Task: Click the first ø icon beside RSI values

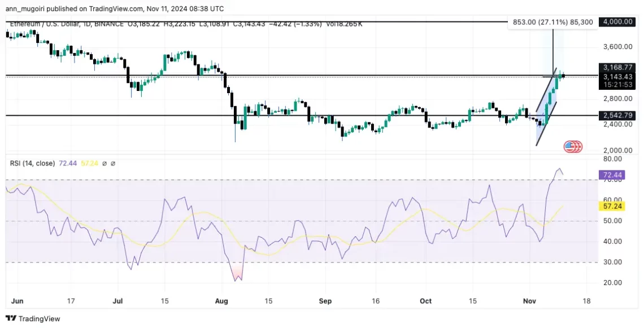Action: [x=105, y=163]
